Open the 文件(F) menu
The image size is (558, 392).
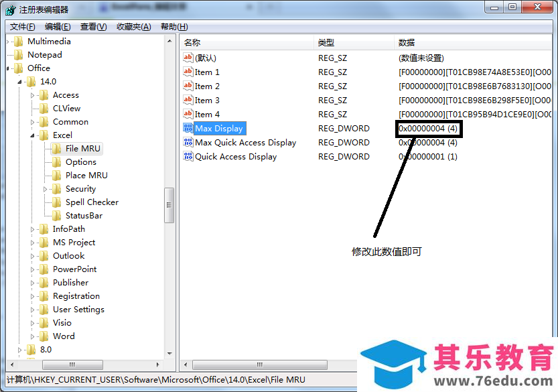click(22, 27)
